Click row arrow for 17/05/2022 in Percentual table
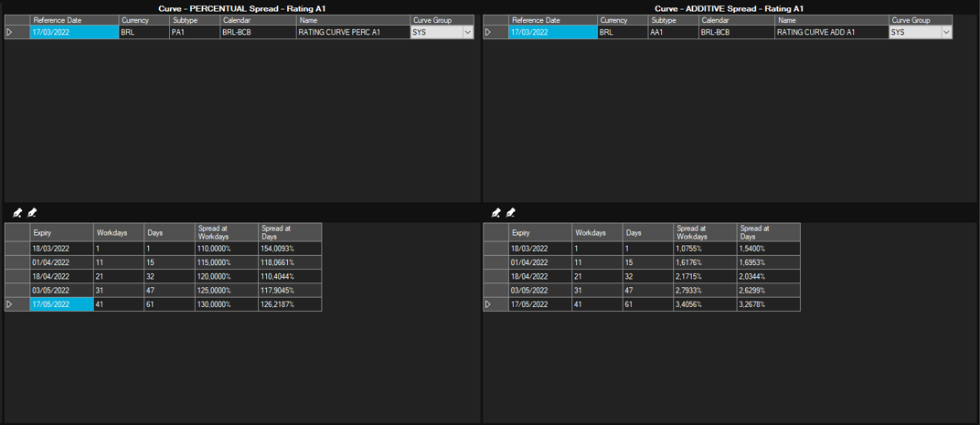Image resolution: width=980 pixels, height=425 pixels. pyautogui.click(x=10, y=304)
